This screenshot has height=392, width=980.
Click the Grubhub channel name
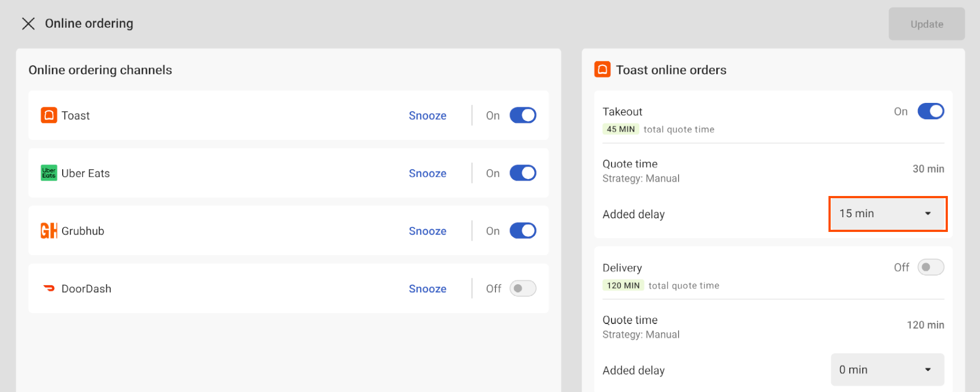[x=83, y=231]
